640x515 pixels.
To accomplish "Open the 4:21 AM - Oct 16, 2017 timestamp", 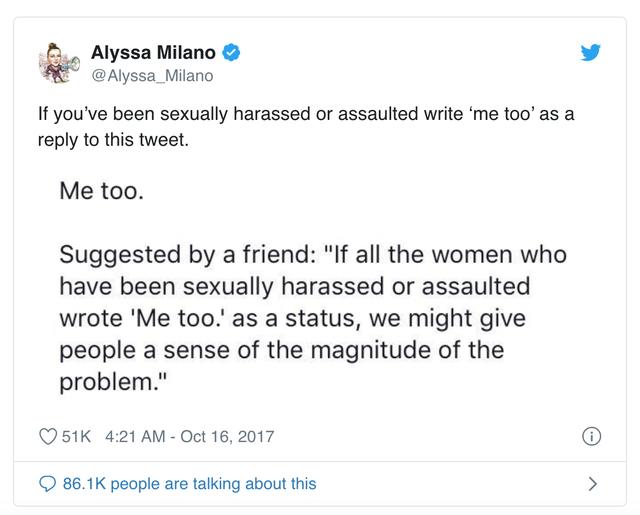I will (189, 437).
